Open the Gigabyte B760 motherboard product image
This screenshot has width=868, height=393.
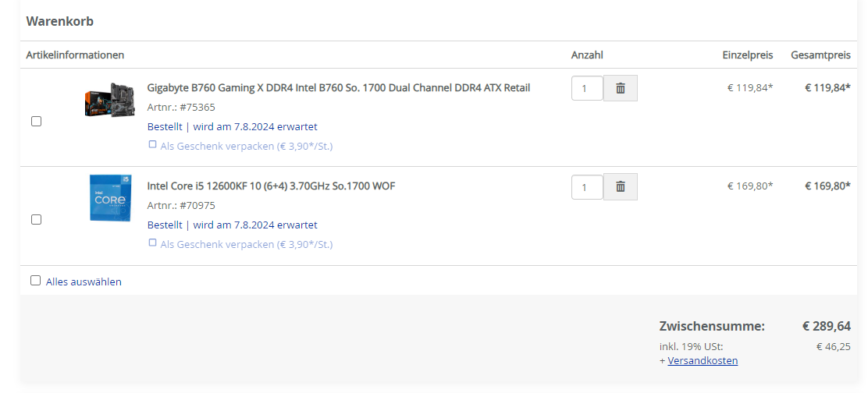pyautogui.click(x=109, y=100)
